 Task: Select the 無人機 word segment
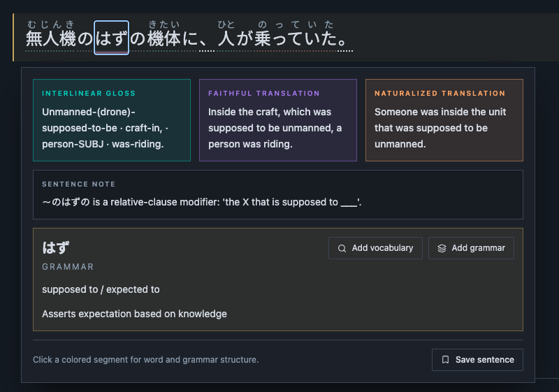[50, 38]
